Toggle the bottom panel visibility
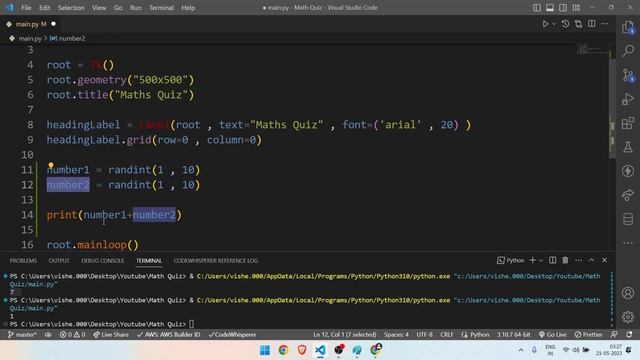Viewport: 640px width, 360px height. [x=550, y=8]
